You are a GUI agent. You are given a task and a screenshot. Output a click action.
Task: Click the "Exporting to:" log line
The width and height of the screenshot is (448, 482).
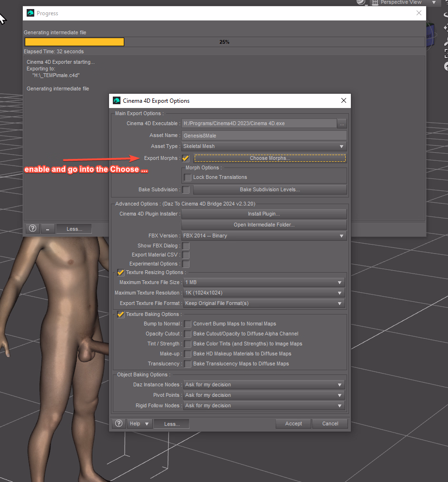click(x=41, y=69)
